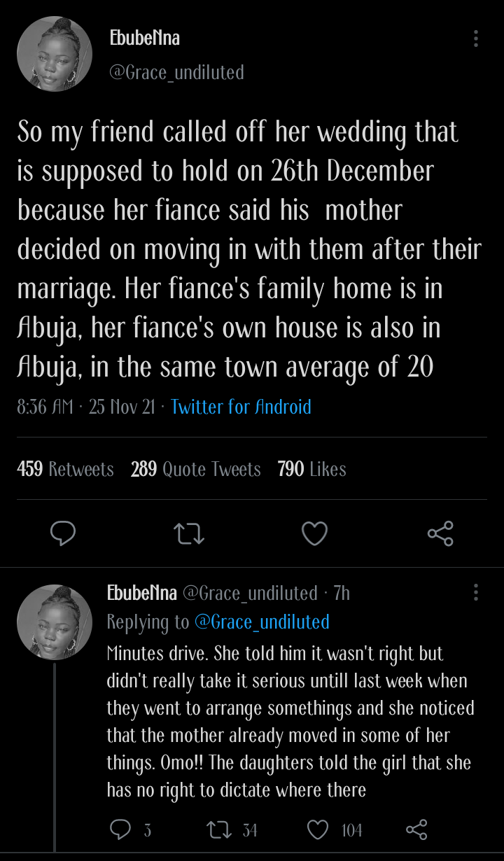Open the three-dot menu on the main tweet
Screen dimensions: 504x861
click(477, 38)
